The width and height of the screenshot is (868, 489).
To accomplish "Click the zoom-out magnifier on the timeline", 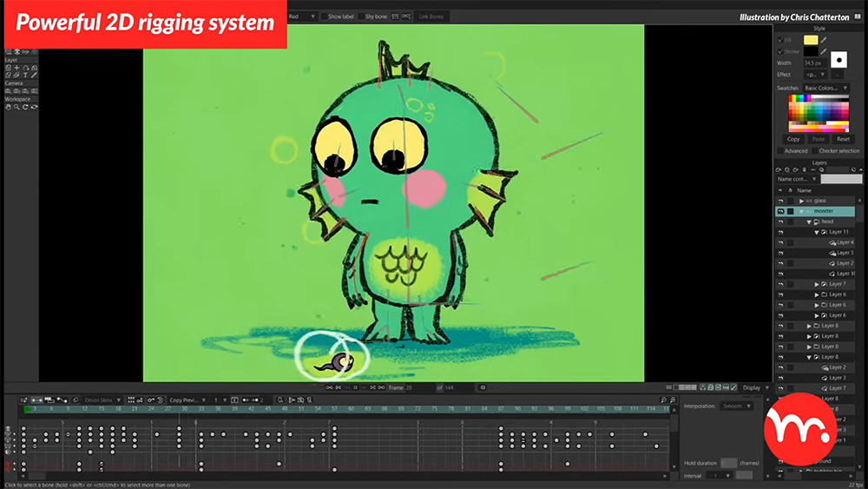I will coord(663,400).
